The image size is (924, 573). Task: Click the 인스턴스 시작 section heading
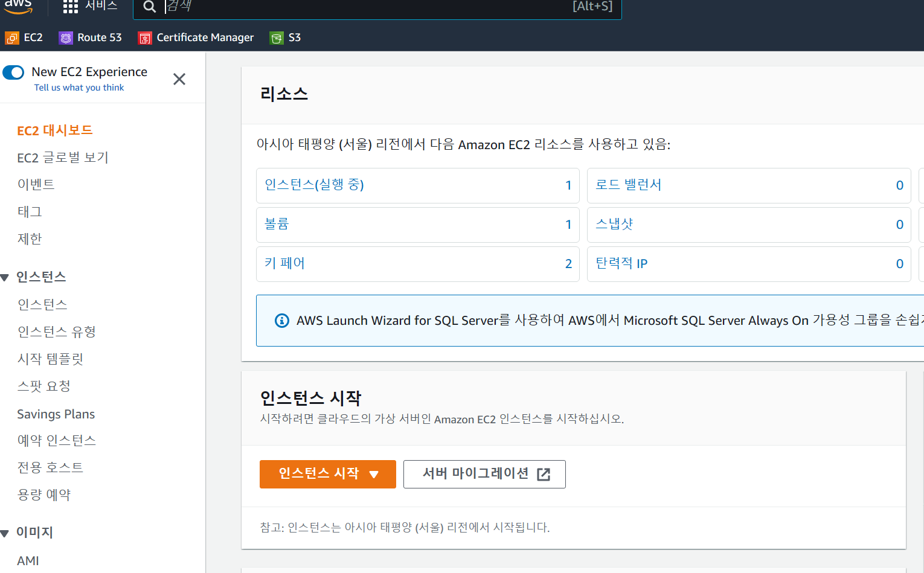pos(310,398)
